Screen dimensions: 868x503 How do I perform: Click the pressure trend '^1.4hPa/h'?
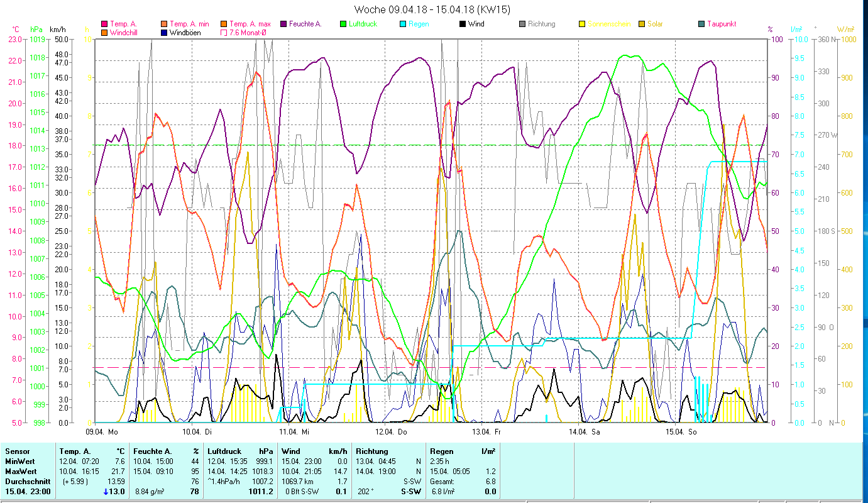coord(223,482)
